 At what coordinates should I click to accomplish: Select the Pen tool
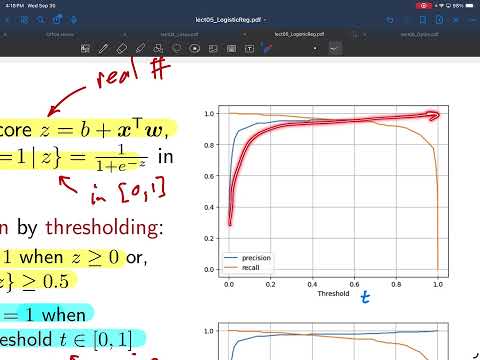103,49
